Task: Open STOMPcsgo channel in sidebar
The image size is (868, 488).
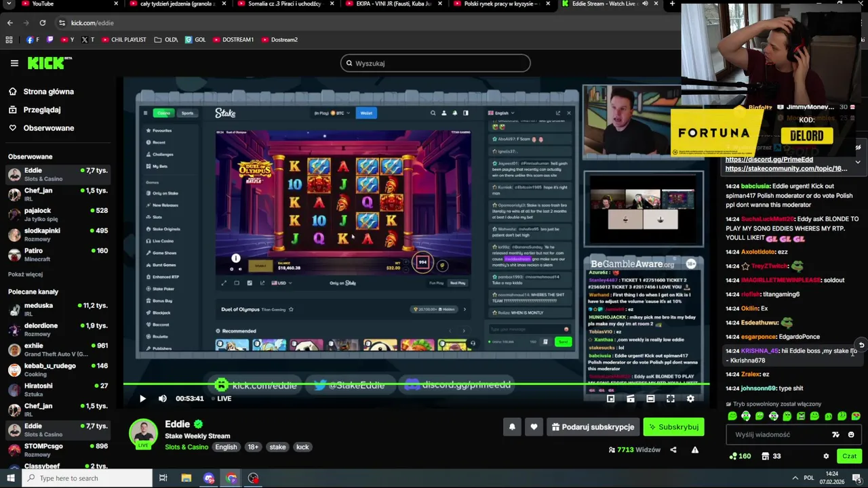Action: coord(58,450)
